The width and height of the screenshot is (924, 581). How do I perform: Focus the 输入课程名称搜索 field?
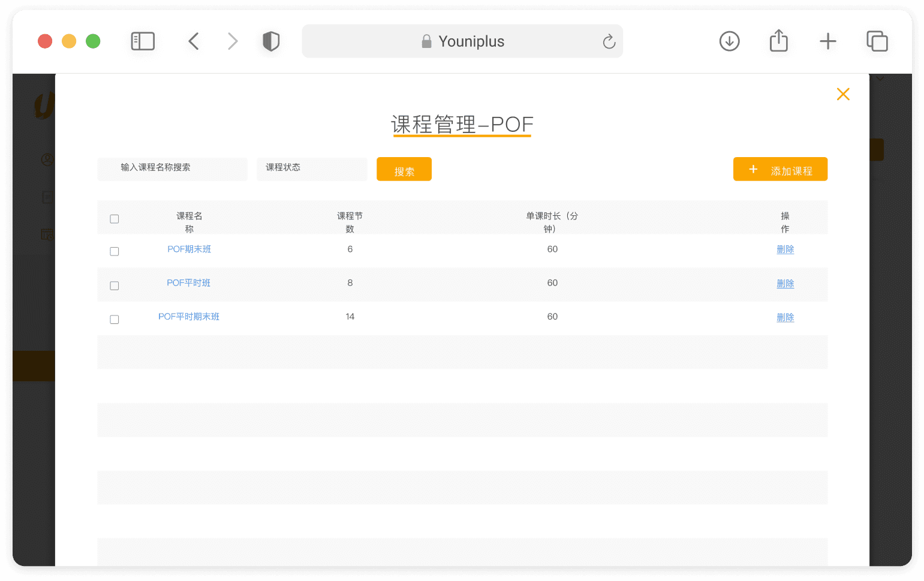[x=172, y=168]
